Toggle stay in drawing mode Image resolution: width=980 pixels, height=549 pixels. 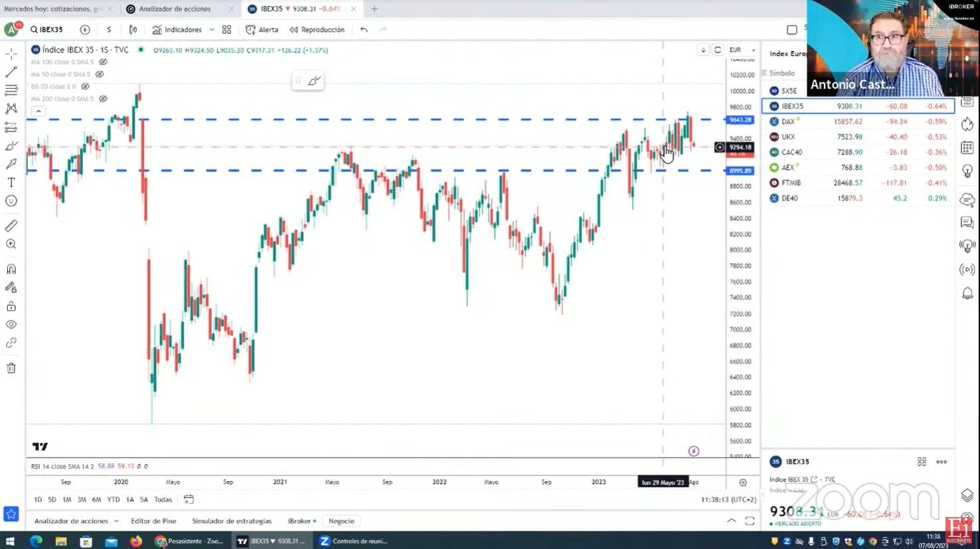pos(11,287)
